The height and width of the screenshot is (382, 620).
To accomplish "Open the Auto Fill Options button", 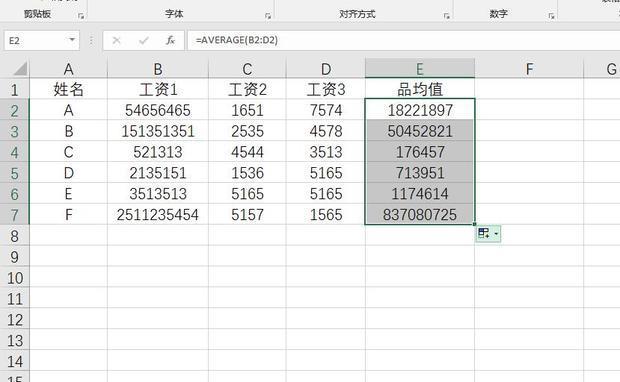I will (x=488, y=233).
